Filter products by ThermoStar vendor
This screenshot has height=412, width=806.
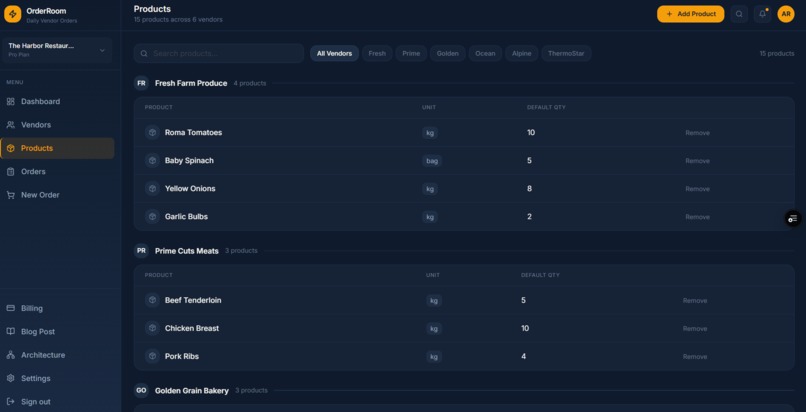coord(566,53)
